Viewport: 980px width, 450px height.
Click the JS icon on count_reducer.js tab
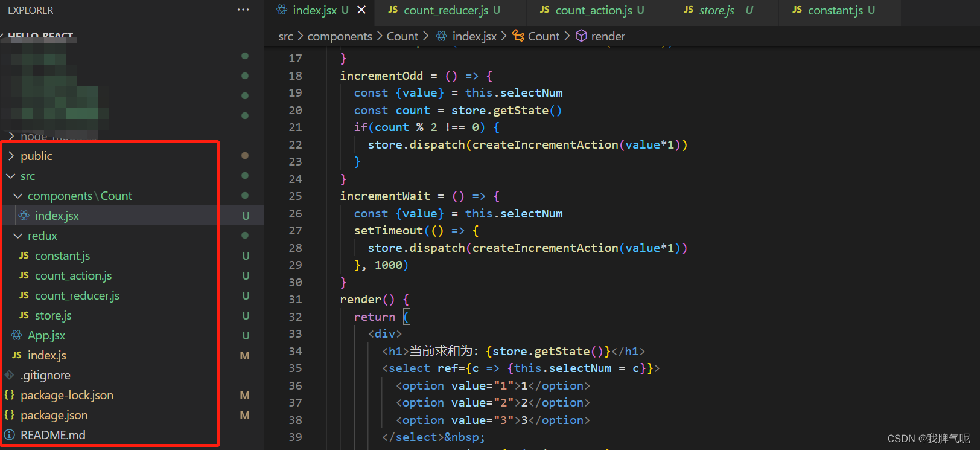coord(393,10)
